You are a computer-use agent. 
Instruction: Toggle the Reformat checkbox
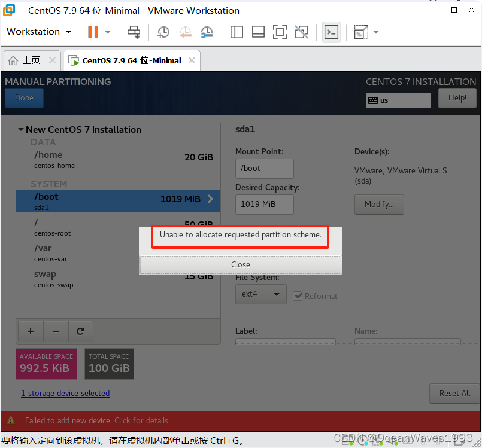point(298,296)
